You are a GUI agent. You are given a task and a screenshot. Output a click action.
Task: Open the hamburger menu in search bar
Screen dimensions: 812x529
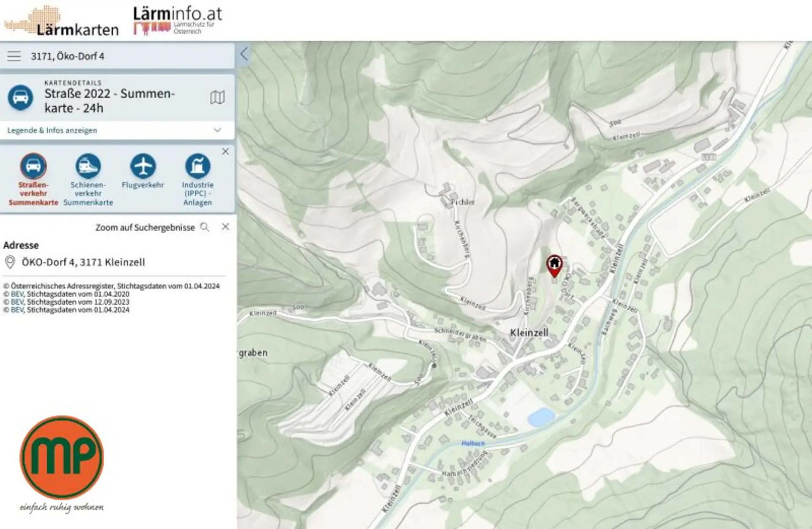click(x=14, y=56)
